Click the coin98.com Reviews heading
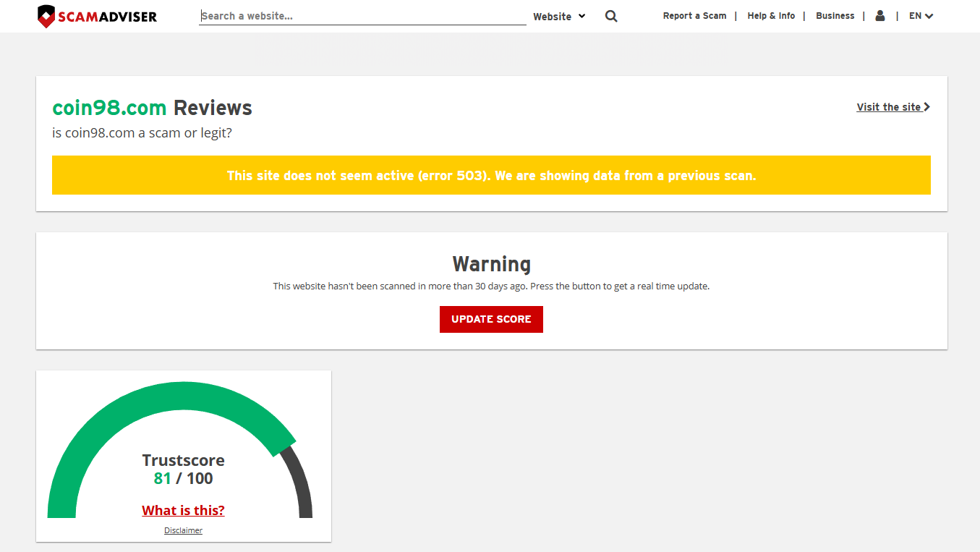Screen dimensions: 980x552 [x=152, y=108]
